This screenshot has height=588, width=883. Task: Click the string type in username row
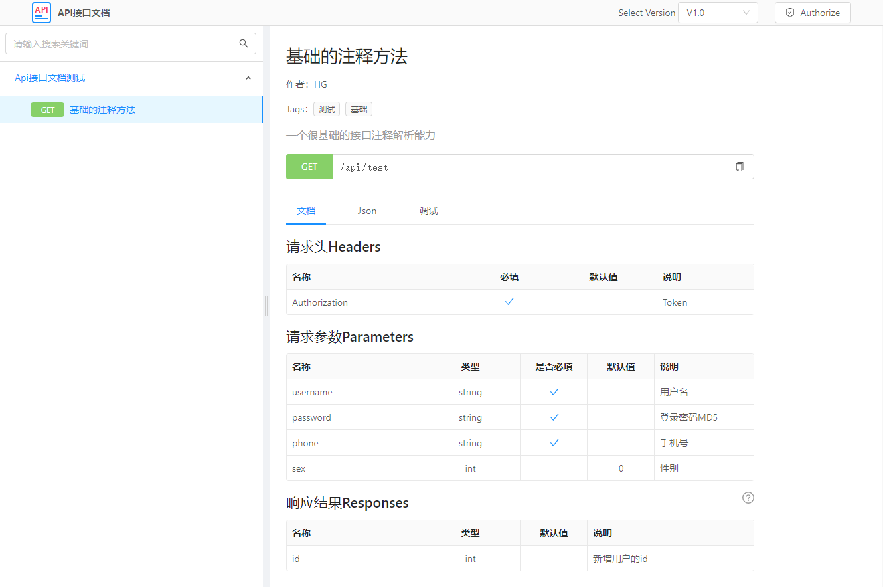click(470, 392)
